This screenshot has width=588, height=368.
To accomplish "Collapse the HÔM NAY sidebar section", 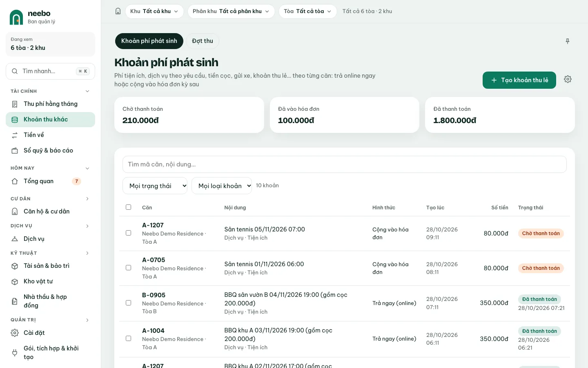I will 87,168.
